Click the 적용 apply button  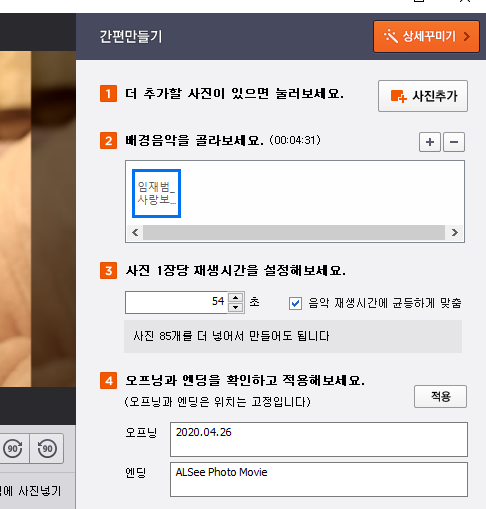point(440,397)
